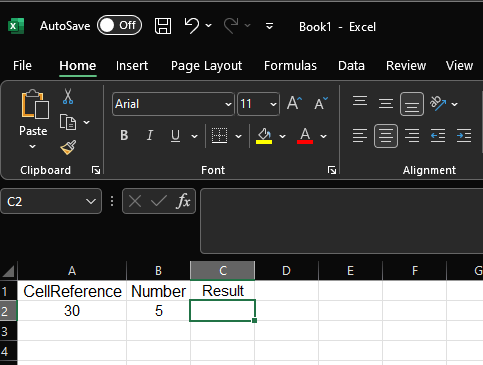483x365 pixels.
Task: Click the Orientation text rotation icon
Action: point(438,103)
